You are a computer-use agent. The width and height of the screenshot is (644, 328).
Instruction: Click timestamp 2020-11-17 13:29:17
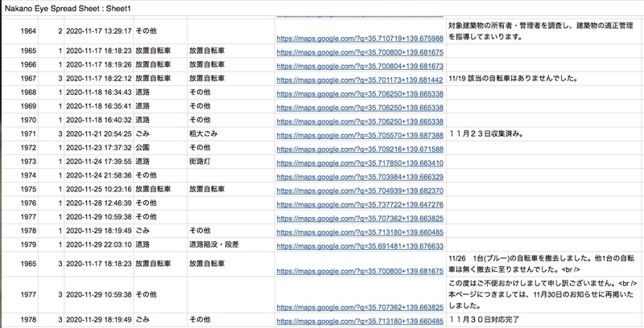click(x=98, y=31)
